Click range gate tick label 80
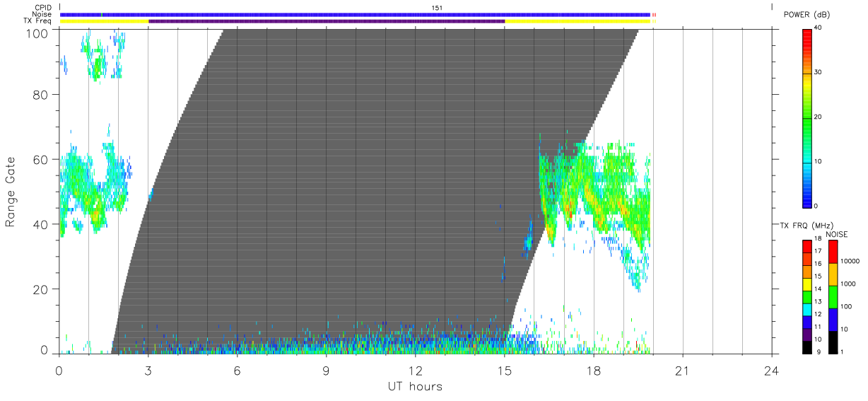868x401 pixels. [40, 95]
